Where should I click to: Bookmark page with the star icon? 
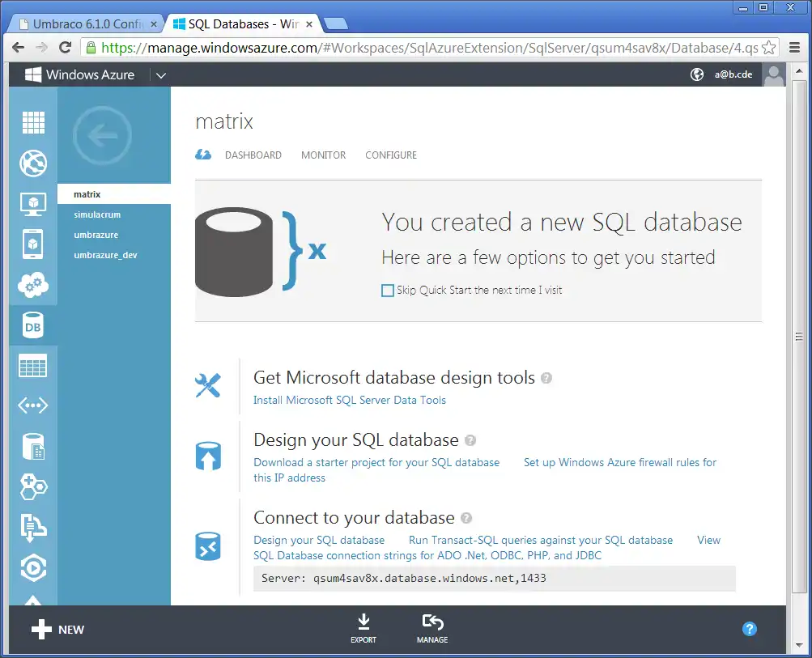coord(769,48)
